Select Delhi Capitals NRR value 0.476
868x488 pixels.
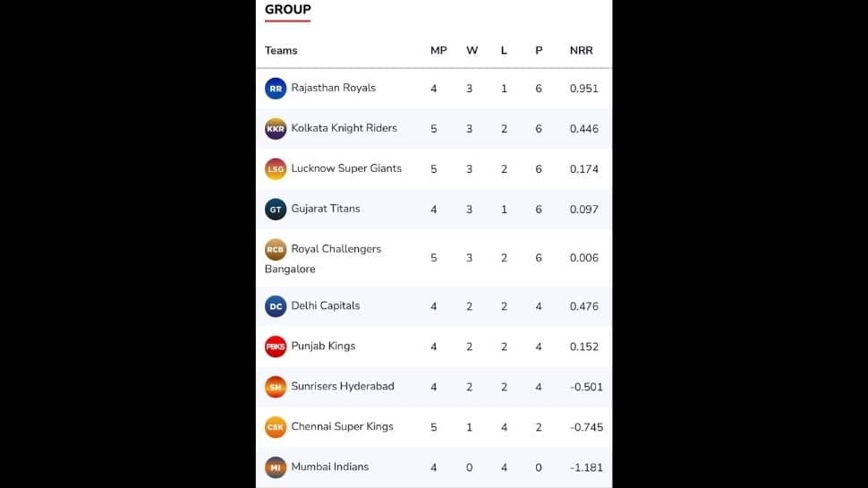[x=584, y=306]
